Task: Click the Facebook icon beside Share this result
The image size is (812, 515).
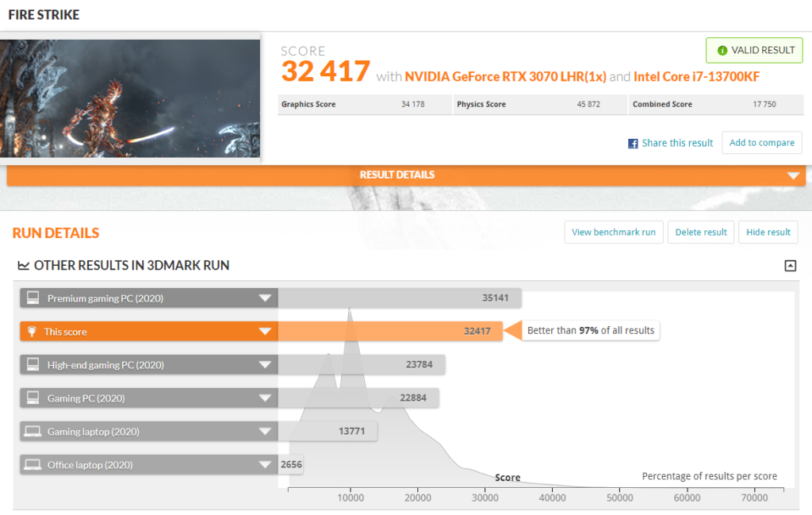Action: point(633,144)
